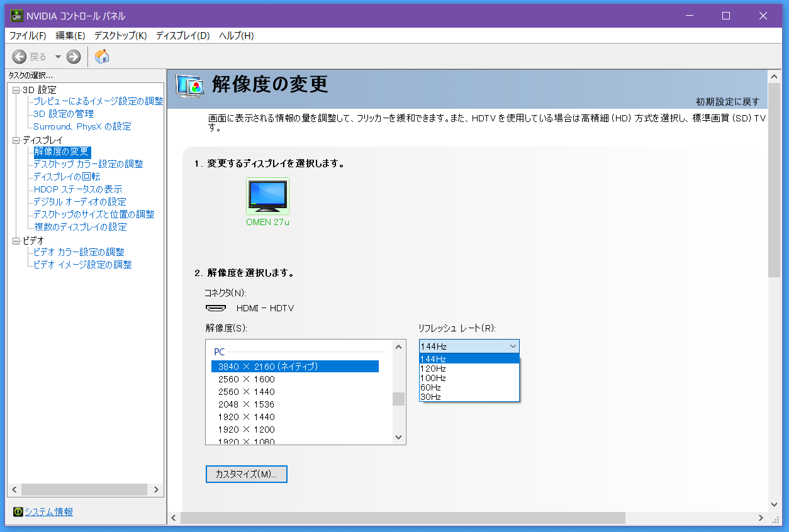The height and width of the screenshot is (532, 789).
Task: Open ビデオ カラー設定の調整
Action: coord(79,252)
